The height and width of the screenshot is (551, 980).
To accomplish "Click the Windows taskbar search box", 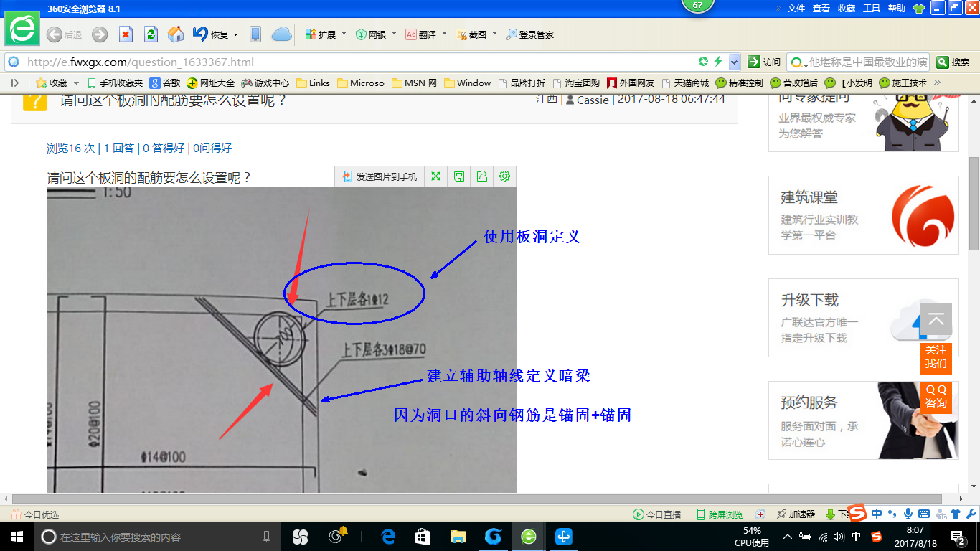I will click(157, 537).
